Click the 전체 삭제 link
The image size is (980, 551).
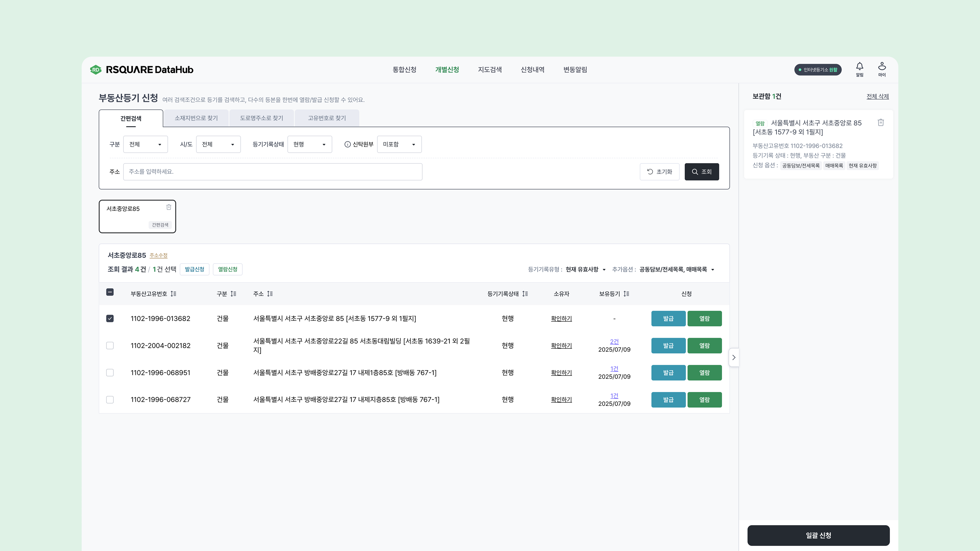coord(877,97)
